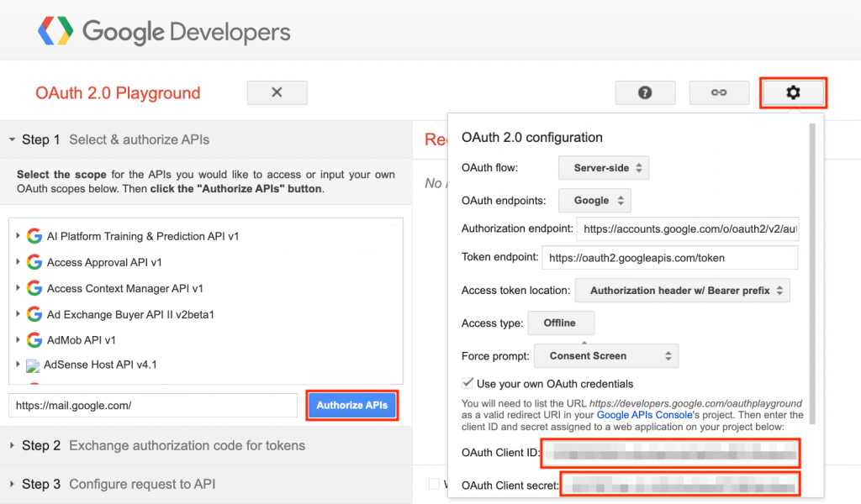The height and width of the screenshot is (504, 861).
Task: Select the Access Context Manager API v1 row
Action: (x=125, y=288)
